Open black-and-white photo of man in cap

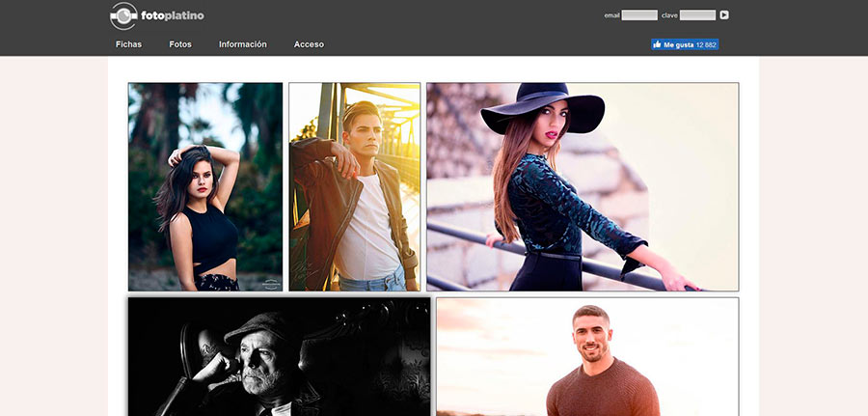279,357
